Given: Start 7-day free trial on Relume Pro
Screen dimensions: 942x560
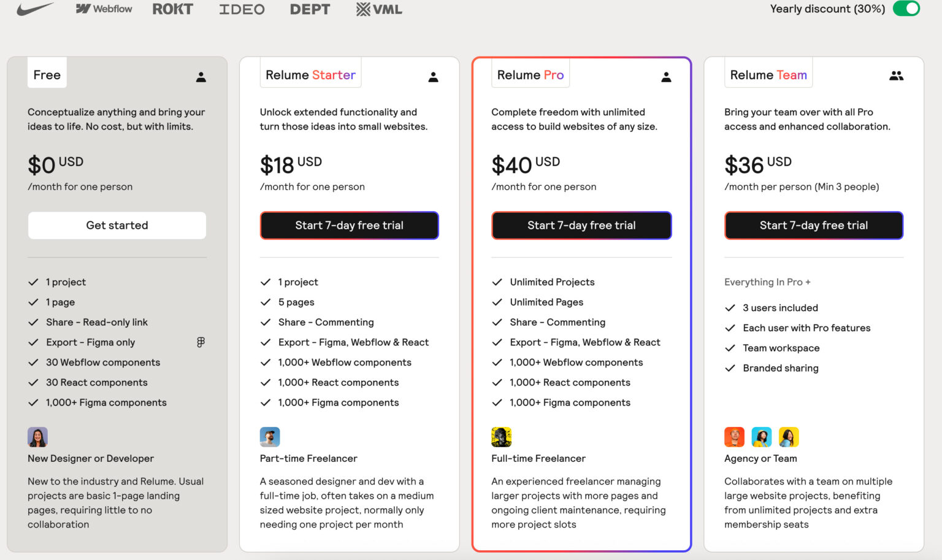Looking at the screenshot, I should tap(581, 225).
